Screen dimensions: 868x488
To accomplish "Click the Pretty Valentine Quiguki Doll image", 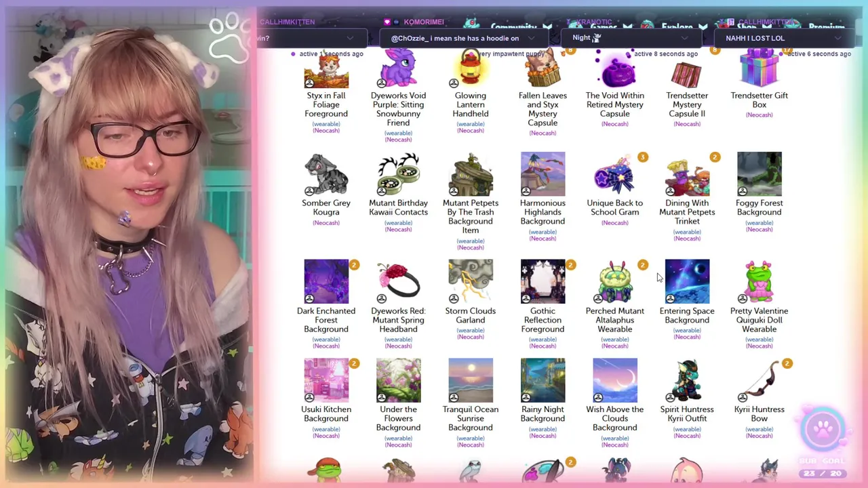I will pyautogui.click(x=759, y=281).
